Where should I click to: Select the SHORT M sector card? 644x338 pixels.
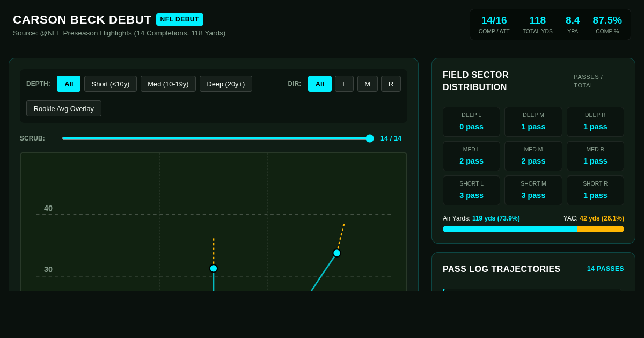533,190
